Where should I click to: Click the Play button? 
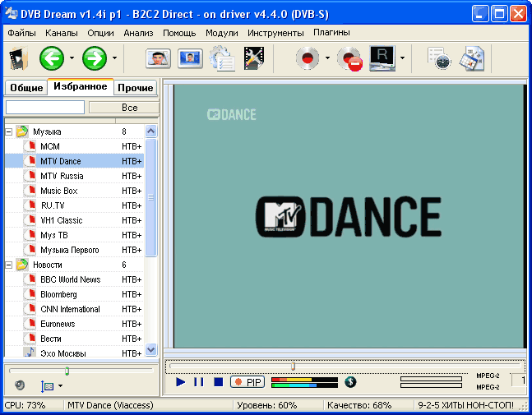tap(181, 382)
